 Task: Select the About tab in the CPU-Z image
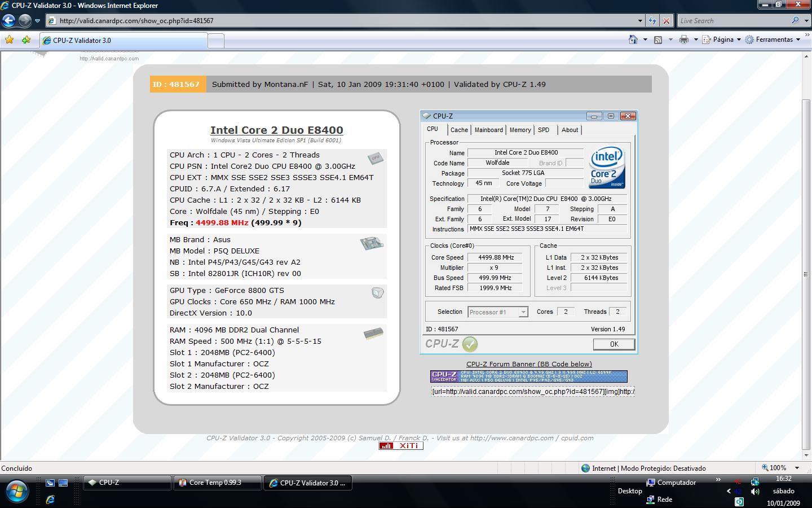[x=570, y=130]
